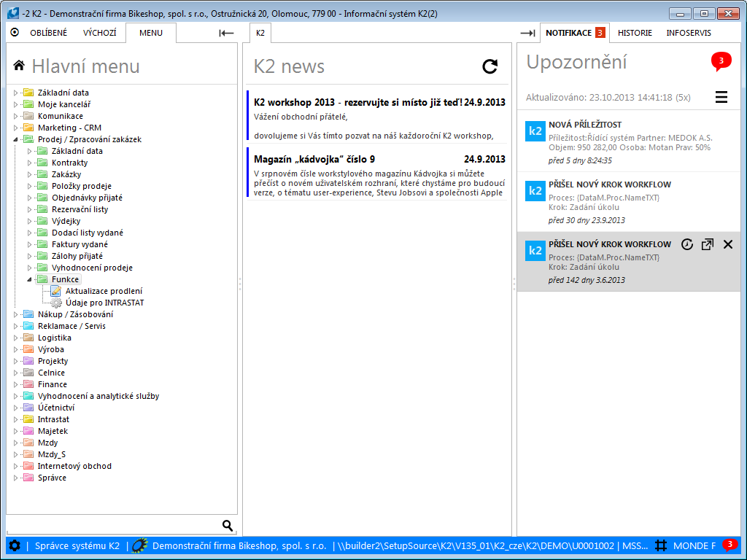Screen dimensions: 747x560
Task: Click the Marketing - CRM folder icon
Action: 28,128
